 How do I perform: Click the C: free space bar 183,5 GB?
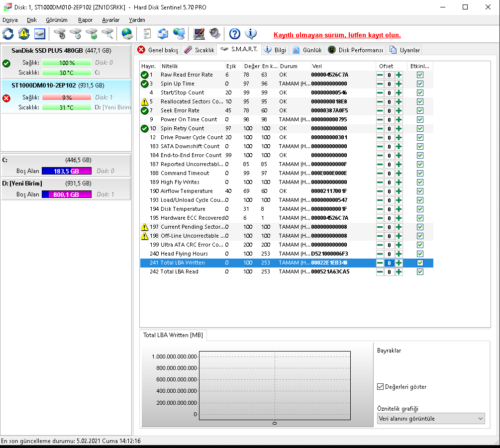pos(67,171)
